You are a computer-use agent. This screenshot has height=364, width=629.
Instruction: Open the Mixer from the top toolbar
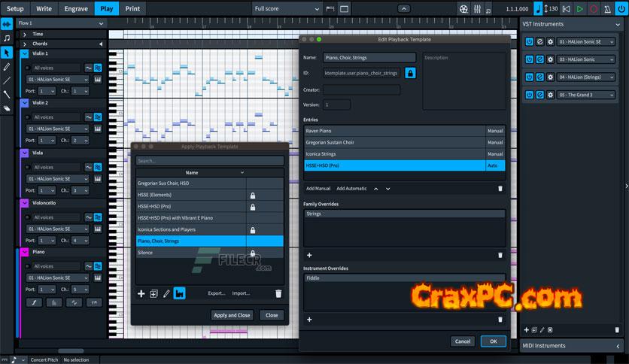pos(477,8)
